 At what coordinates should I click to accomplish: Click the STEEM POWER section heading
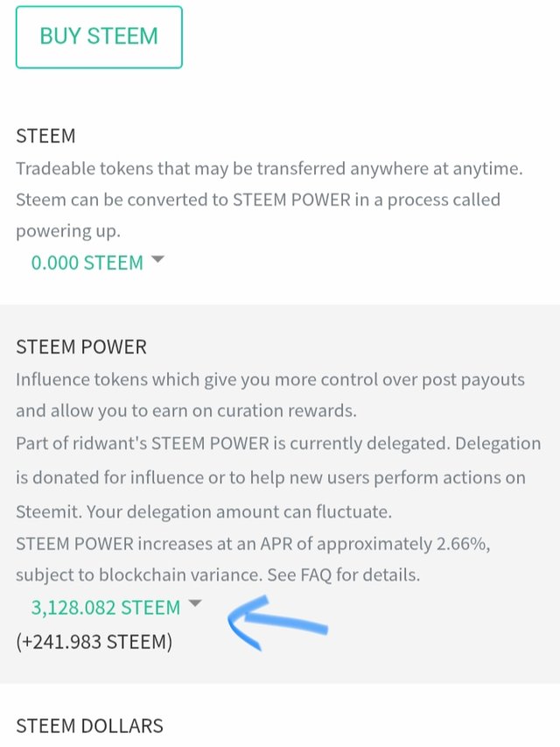click(x=81, y=347)
